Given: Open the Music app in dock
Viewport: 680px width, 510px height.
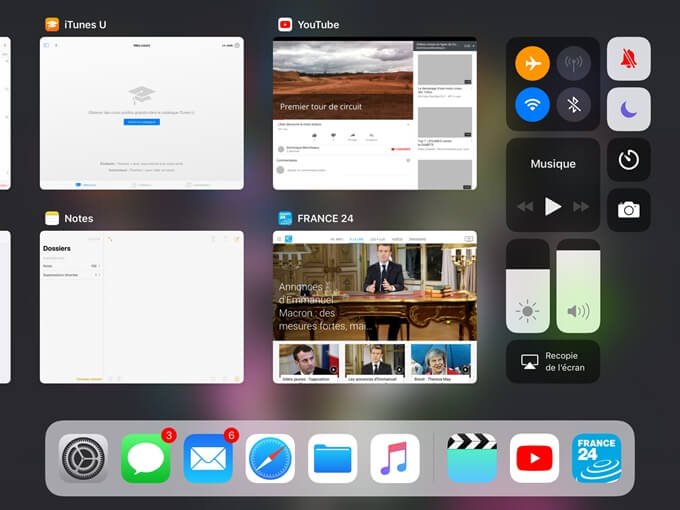Looking at the screenshot, I should point(395,458).
